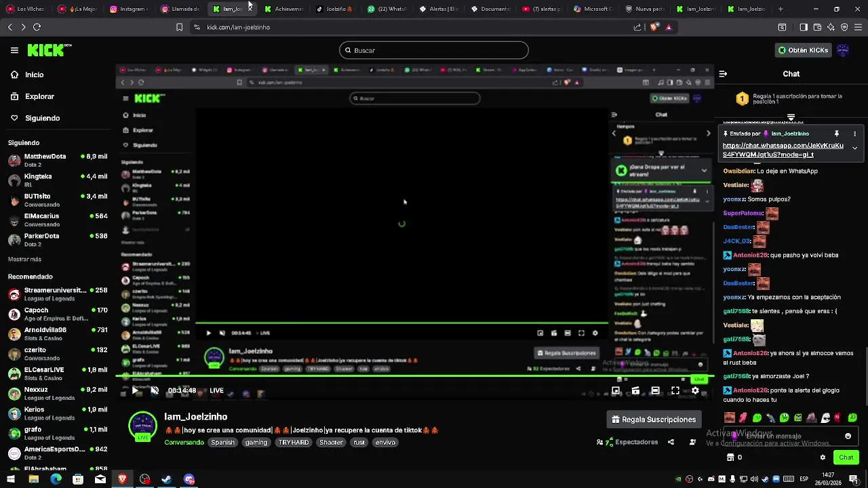Click Obtén KICKs button
The image size is (868, 488).
coord(804,50)
